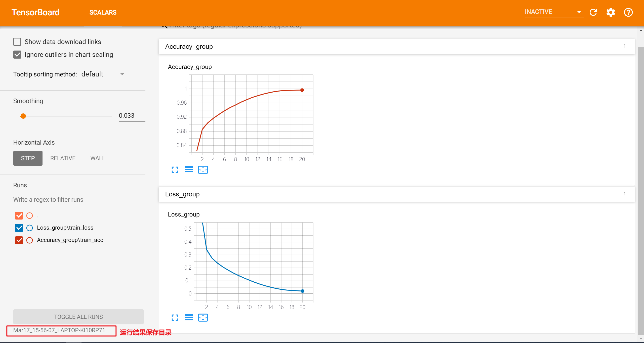Open the Tooltip sorting method dropdown
Screen dimensions: 644x343
pos(104,74)
